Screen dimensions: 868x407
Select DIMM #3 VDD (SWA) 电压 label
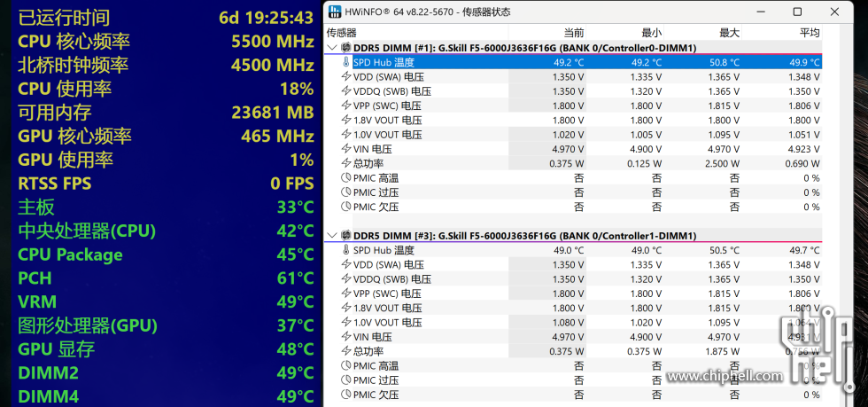coord(388,264)
